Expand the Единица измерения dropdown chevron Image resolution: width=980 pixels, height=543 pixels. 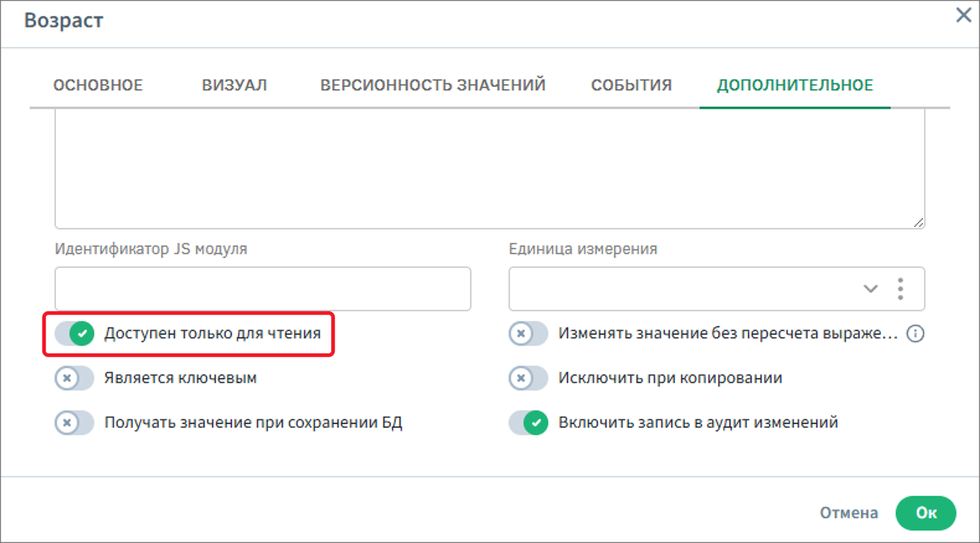click(x=870, y=289)
